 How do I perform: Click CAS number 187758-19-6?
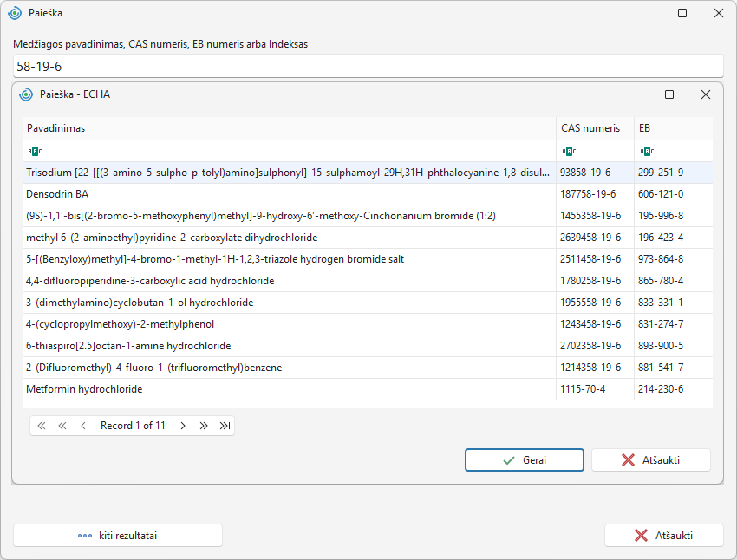pyautogui.click(x=588, y=194)
